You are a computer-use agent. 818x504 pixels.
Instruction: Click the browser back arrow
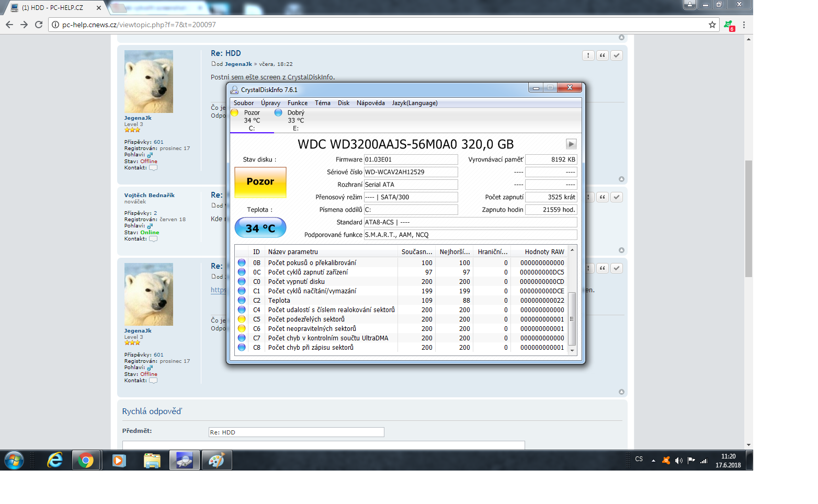(x=9, y=25)
